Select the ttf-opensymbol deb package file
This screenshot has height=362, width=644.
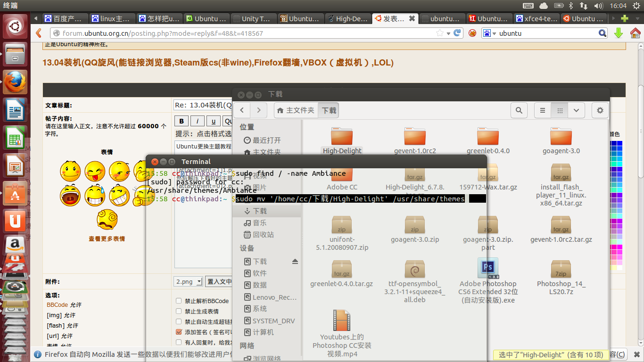point(415,270)
